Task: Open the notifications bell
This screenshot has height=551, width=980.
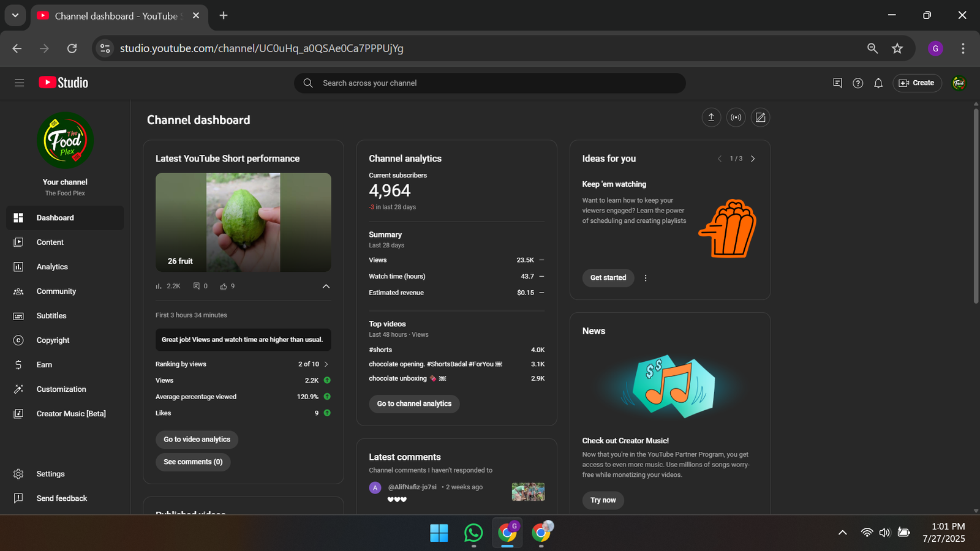Action: pos(878,83)
